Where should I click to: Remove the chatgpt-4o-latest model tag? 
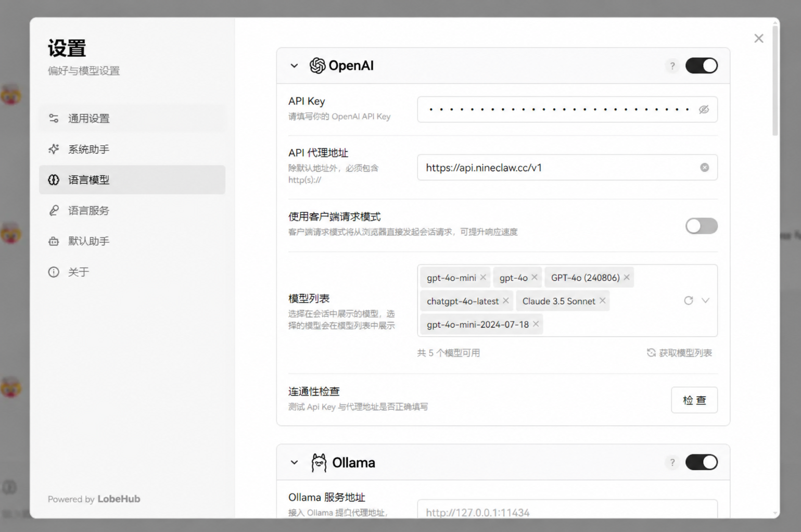click(505, 301)
